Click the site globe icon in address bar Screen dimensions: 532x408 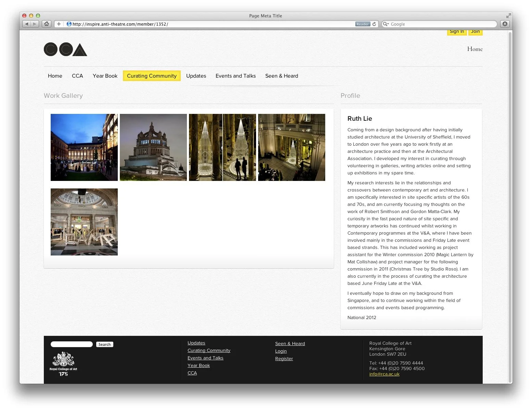(69, 24)
